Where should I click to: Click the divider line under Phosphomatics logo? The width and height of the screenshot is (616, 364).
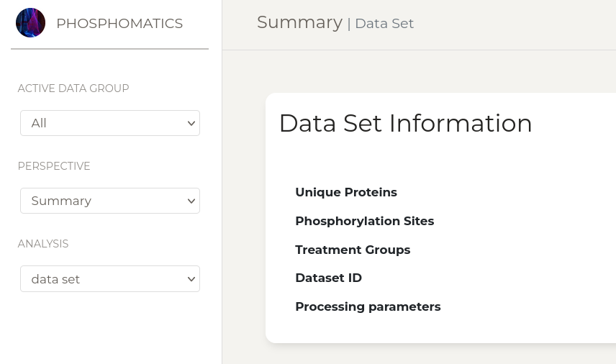(109, 49)
